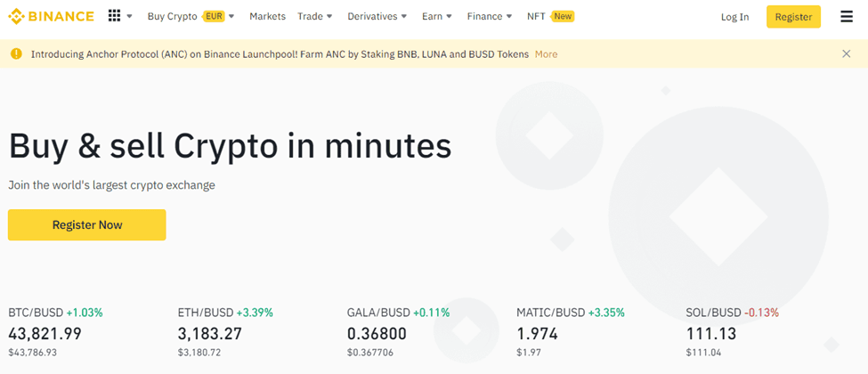
Task: Open the apps grid icon
Action: tap(114, 16)
